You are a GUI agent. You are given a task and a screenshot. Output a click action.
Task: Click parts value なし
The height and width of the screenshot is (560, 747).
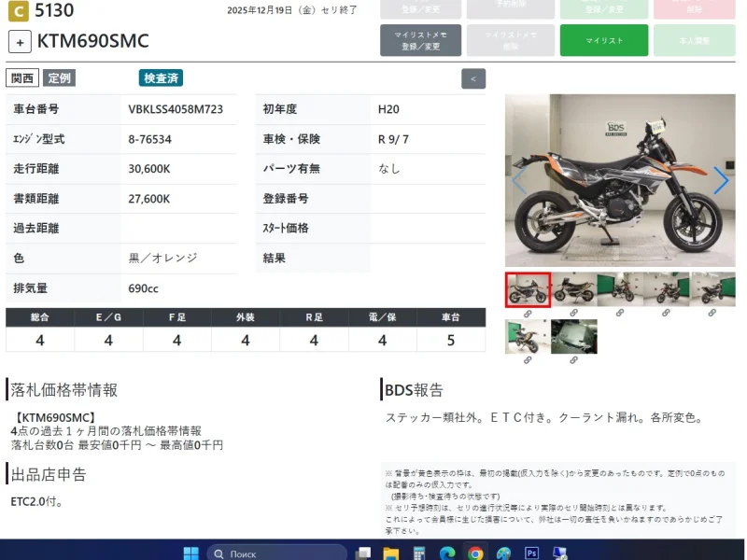[389, 169]
